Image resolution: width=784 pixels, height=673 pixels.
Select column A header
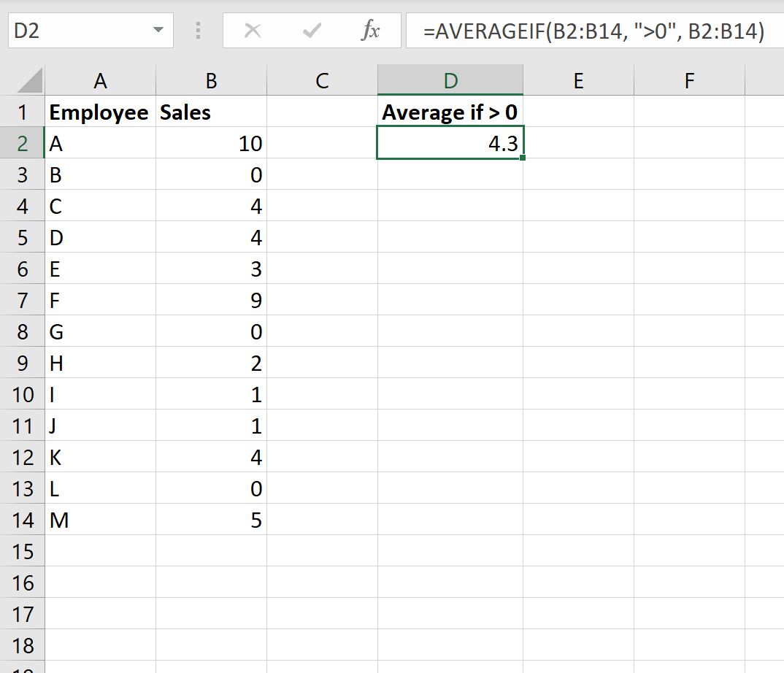(101, 80)
